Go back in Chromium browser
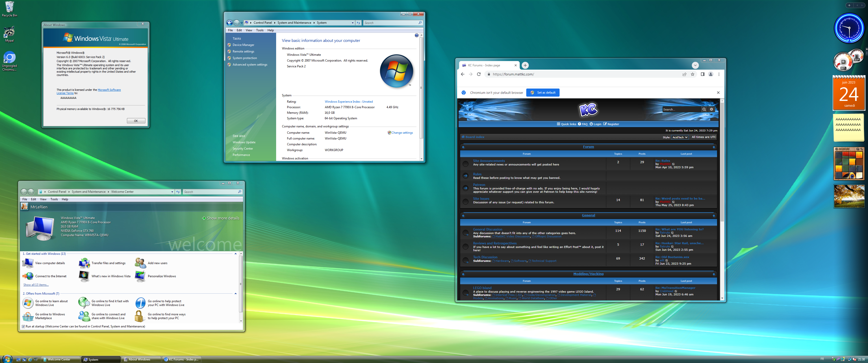The image size is (868, 363). 462,74
